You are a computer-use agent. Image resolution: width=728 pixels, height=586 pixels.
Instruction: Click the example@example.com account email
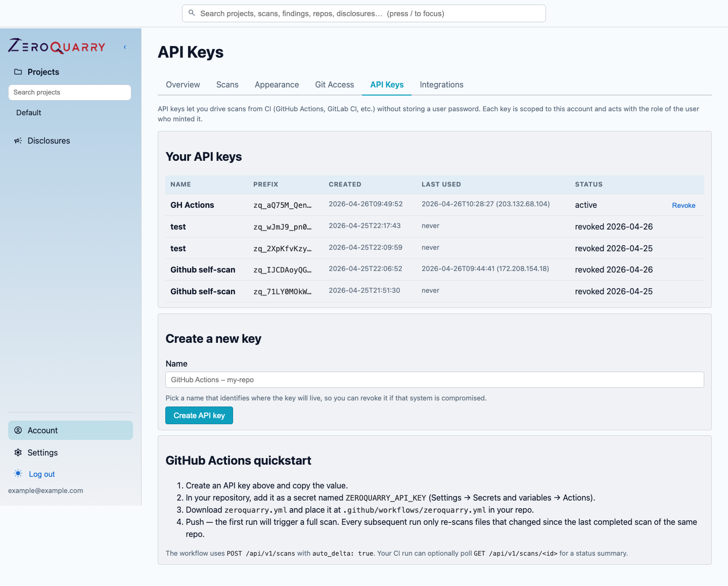click(x=45, y=490)
